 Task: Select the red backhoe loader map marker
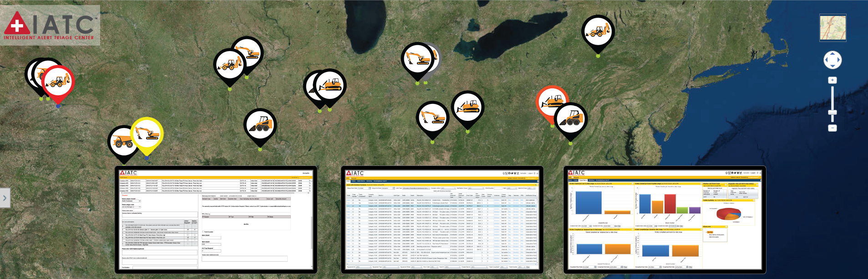coord(58,82)
